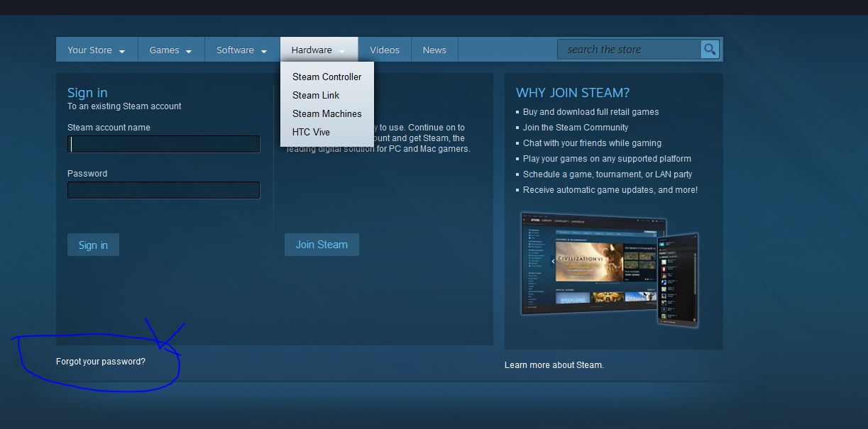Click 'Join the Steam Community' text
The image size is (868, 429).
point(576,128)
